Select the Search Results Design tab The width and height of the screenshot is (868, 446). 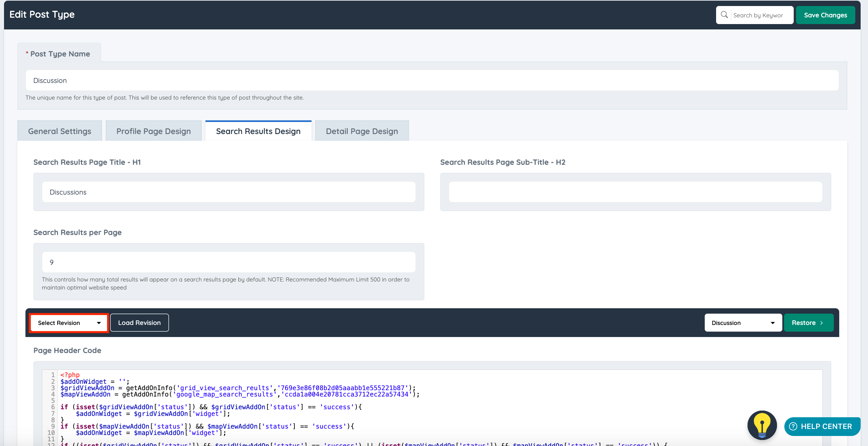point(258,131)
